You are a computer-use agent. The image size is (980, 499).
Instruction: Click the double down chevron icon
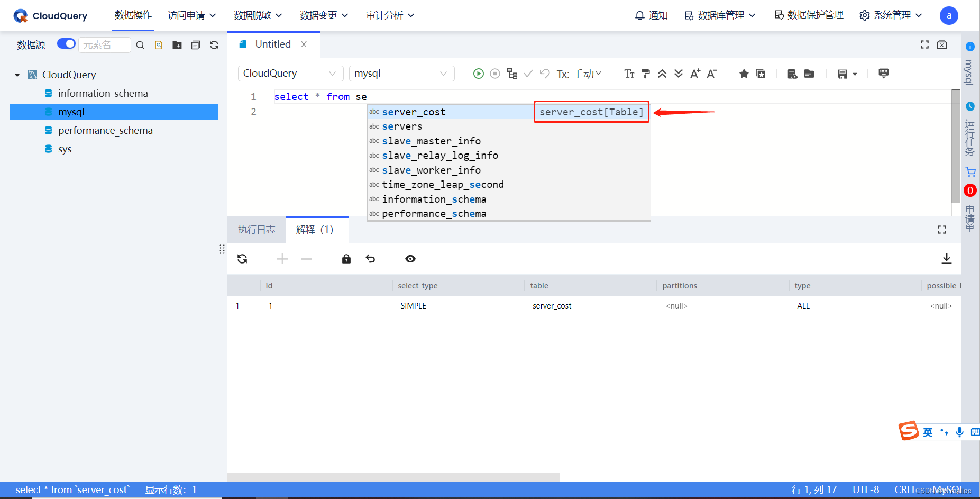tap(679, 74)
